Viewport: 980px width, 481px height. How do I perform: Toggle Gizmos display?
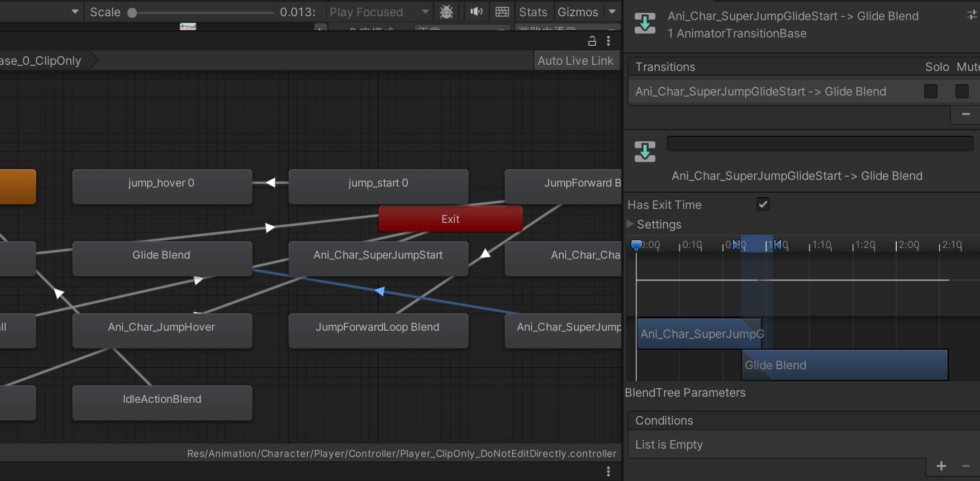[x=578, y=12]
